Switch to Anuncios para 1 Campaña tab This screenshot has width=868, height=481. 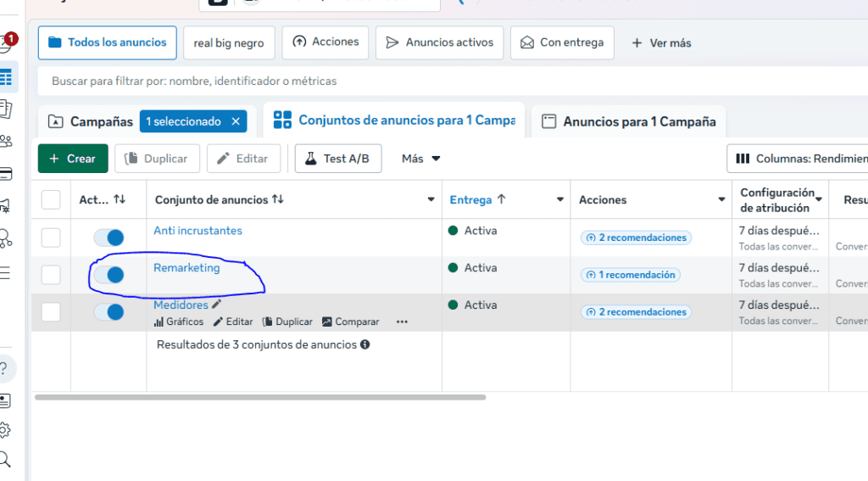click(x=628, y=121)
